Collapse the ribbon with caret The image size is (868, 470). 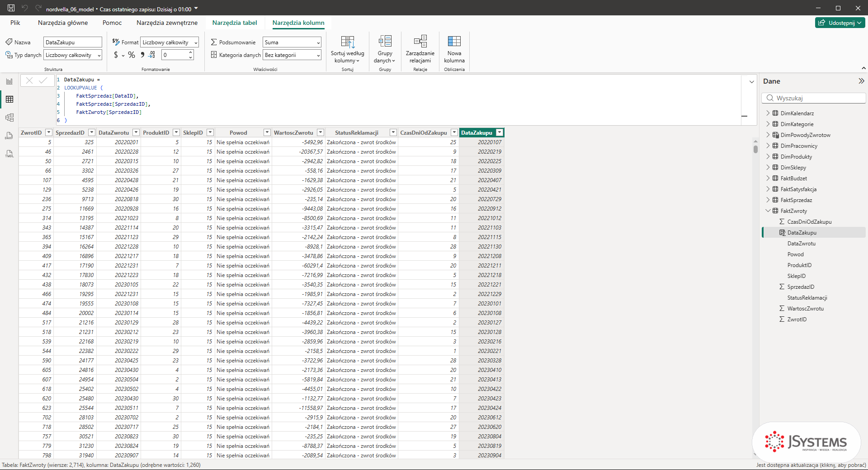tap(863, 68)
